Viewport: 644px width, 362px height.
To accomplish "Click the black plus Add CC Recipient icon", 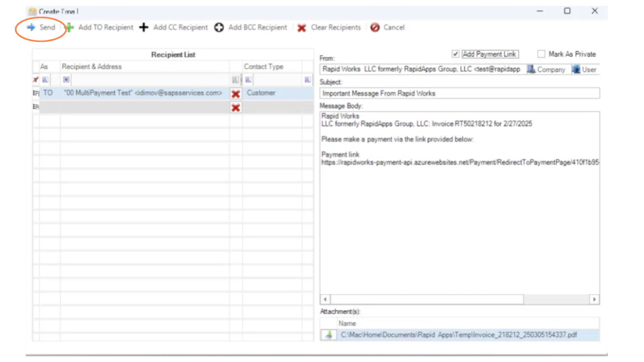I will (x=144, y=27).
